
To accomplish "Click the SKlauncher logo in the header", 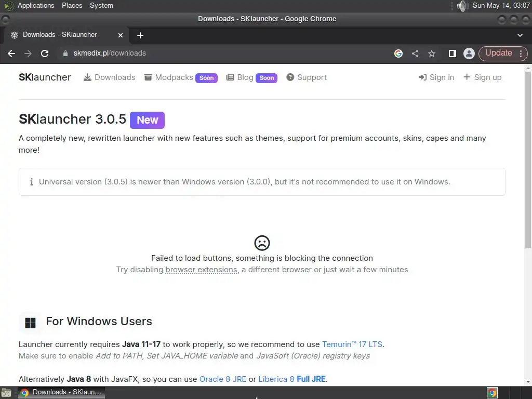I will tap(45, 77).
